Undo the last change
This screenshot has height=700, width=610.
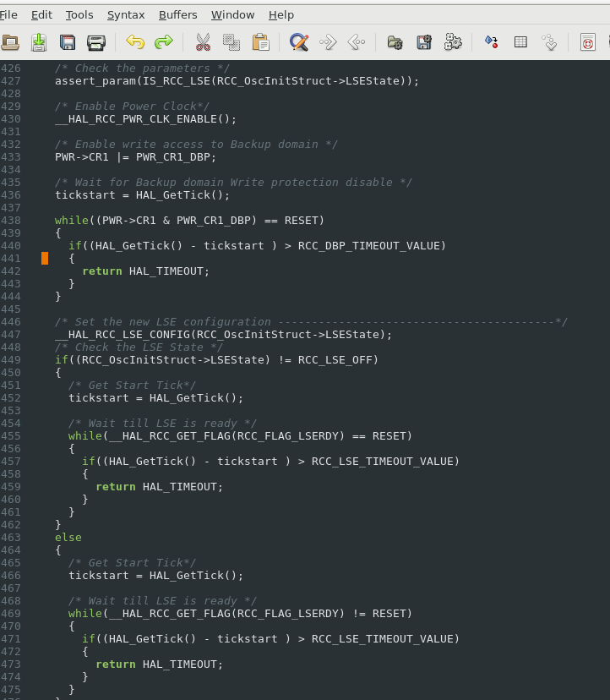point(135,42)
